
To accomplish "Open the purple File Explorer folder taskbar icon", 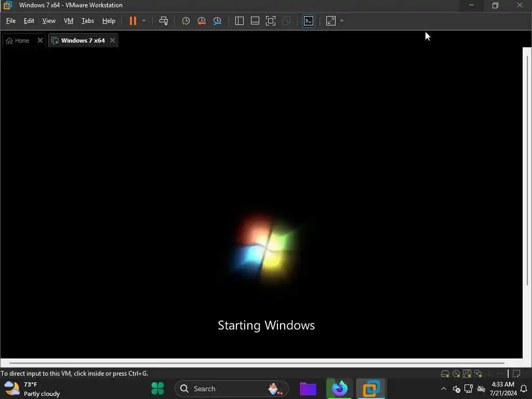I will coord(308,389).
